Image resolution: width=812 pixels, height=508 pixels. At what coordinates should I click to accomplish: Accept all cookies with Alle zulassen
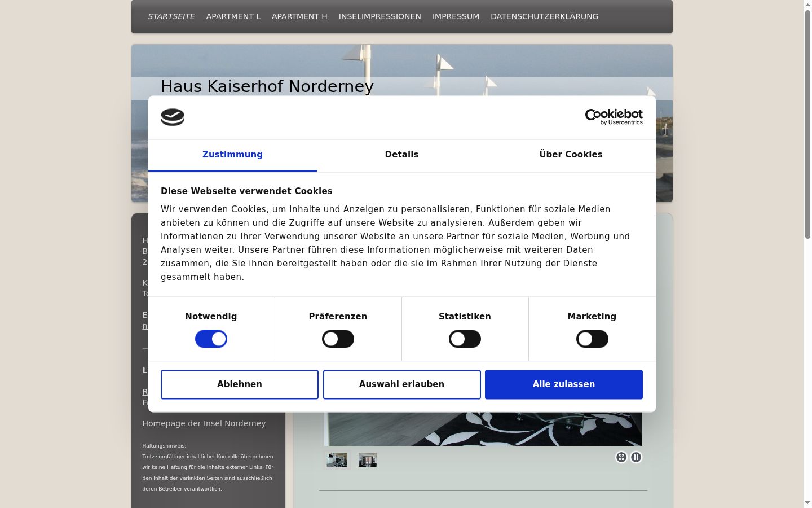point(564,384)
